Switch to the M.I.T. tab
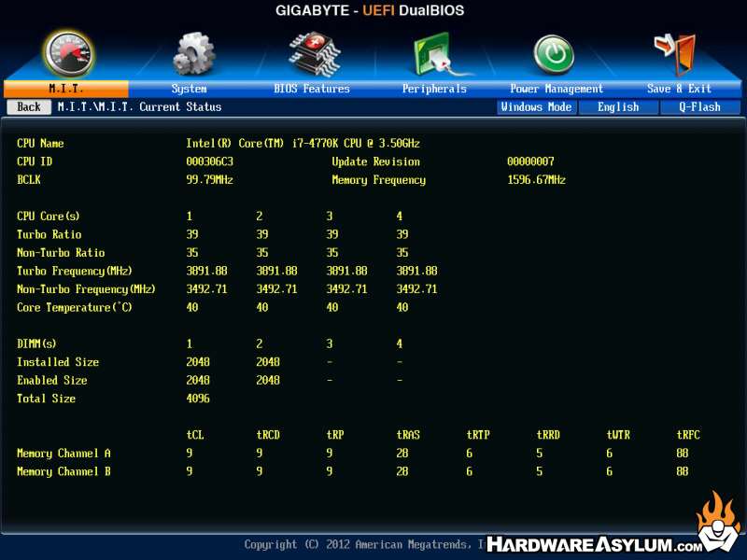The height and width of the screenshot is (560, 747). 65,89
